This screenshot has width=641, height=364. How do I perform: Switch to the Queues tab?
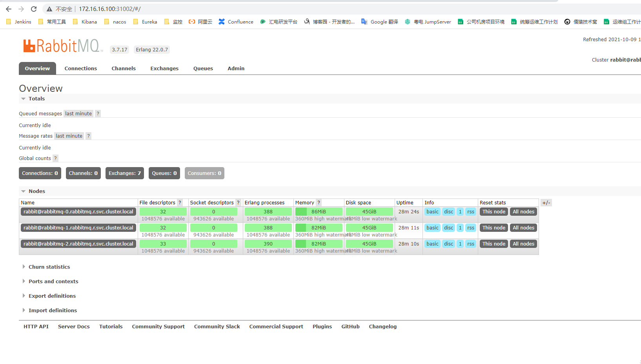203,69
